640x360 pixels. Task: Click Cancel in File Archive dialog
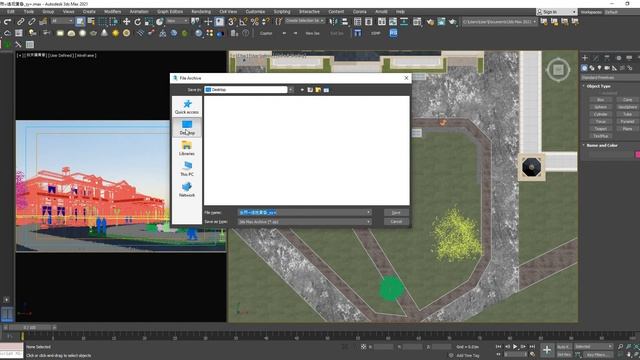pyautogui.click(x=396, y=222)
